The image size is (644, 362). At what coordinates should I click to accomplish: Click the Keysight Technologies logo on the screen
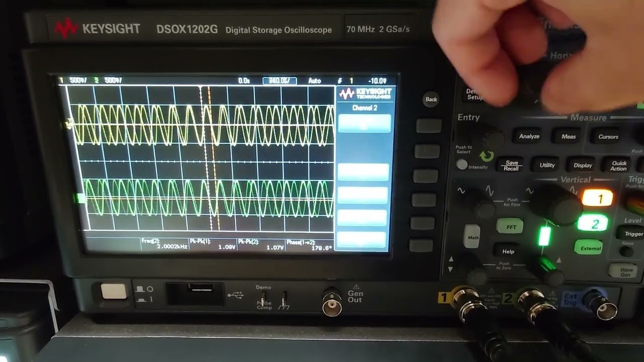pos(365,94)
